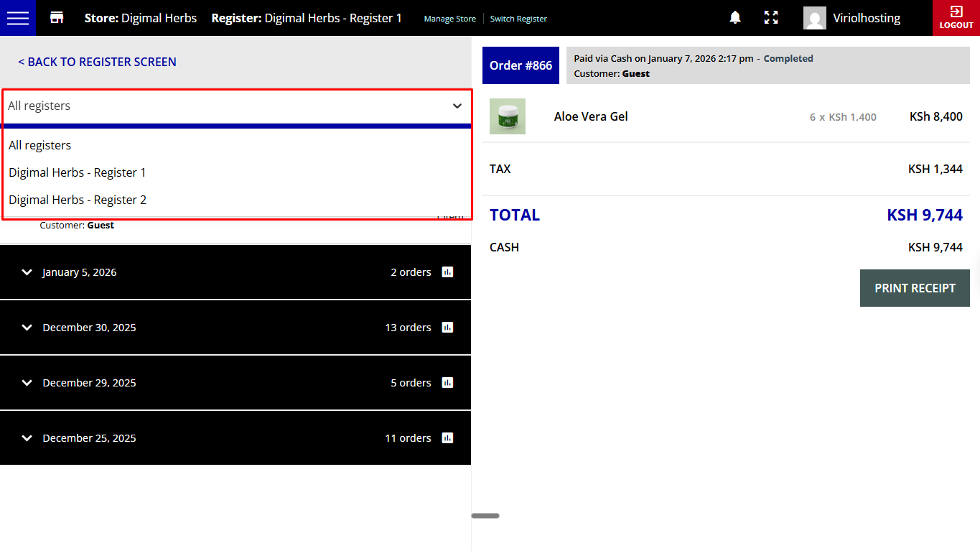
Task: Expand the January 5, 2026 orders
Action: (x=27, y=272)
